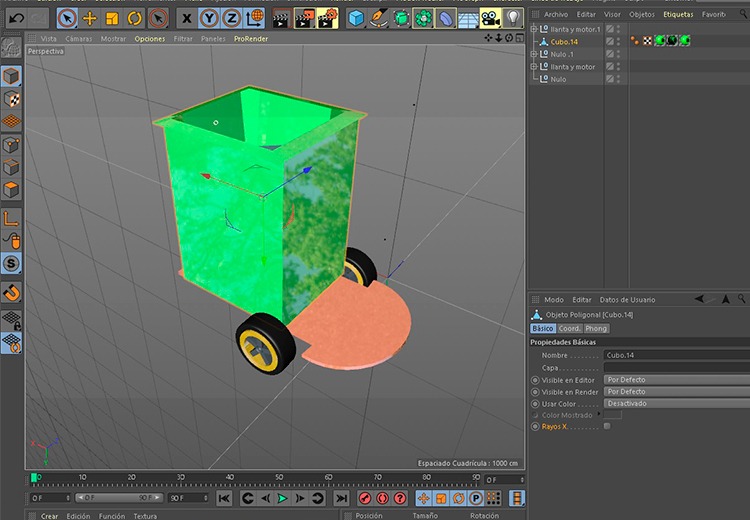Select the Move tool
Screen dimensions: 750x520
coord(90,17)
